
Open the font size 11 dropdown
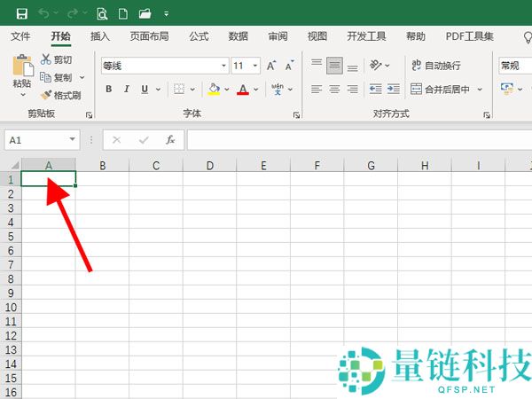[255, 66]
